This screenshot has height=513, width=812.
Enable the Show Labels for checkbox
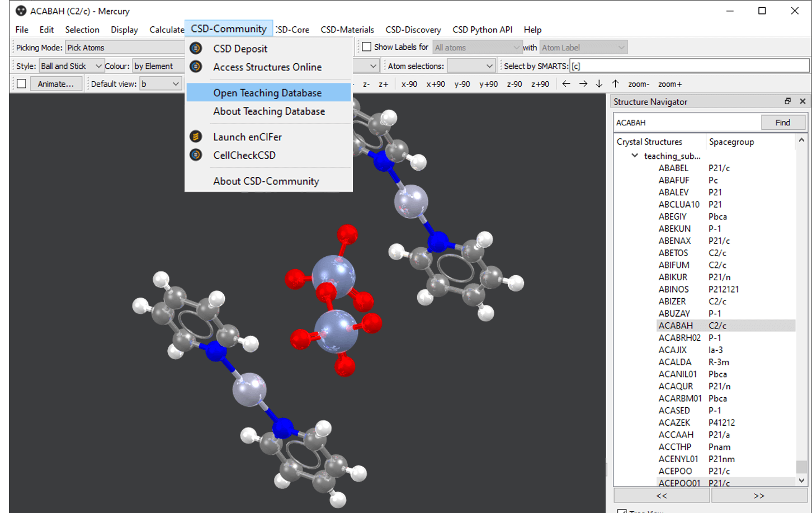(366, 46)
